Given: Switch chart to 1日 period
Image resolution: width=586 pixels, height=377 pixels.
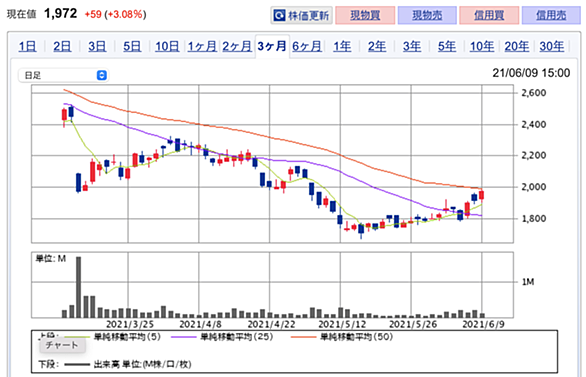Looking at the screenshot, I should (27, 47).
